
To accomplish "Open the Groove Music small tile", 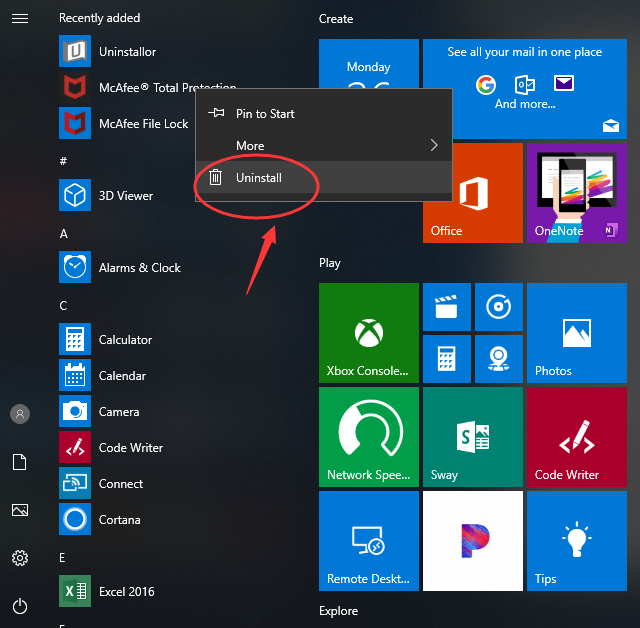I will 499,307.
